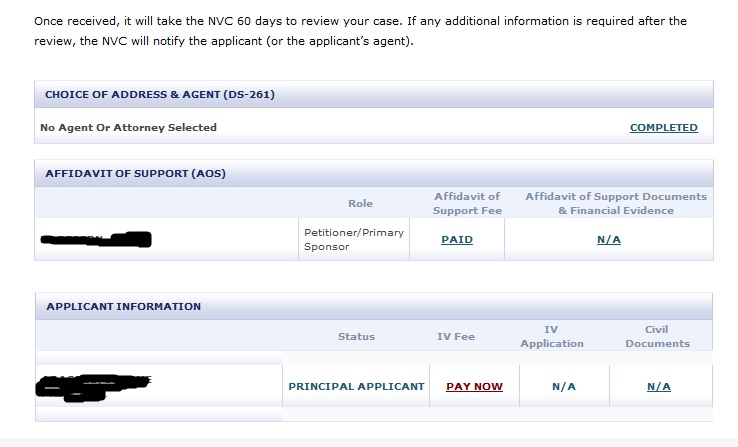Click the Civil Documents column header
Screen dimensions: 738x447
[x=657, y=337]
